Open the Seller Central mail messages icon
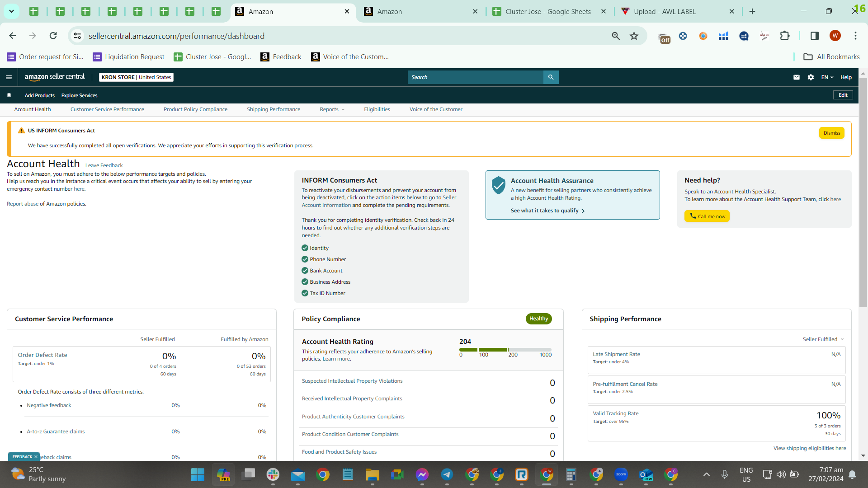The image size is (868, 488). 797,77
